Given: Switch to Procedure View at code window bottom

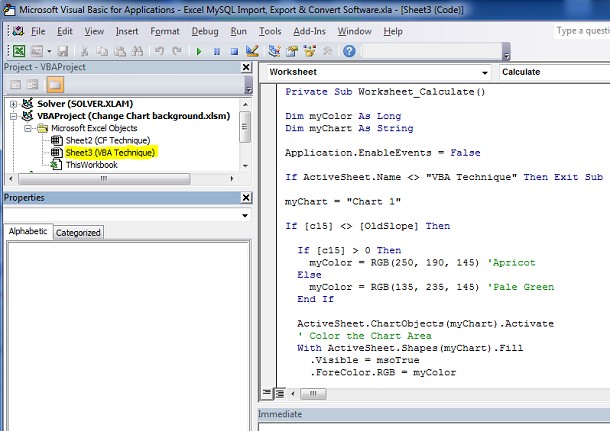Looking at the screenshot, I should point(266,393).
